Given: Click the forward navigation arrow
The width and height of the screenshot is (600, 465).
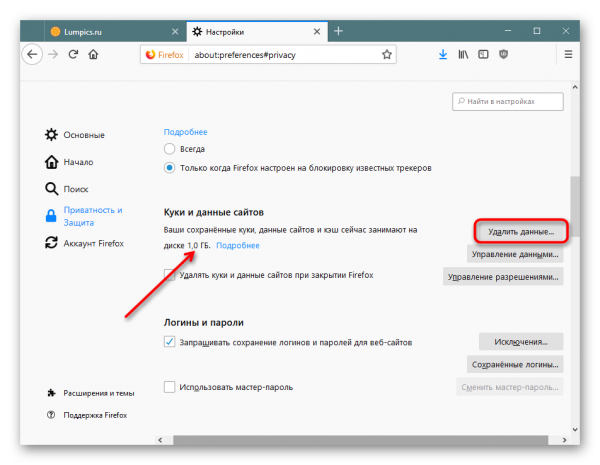Looking at the screenshot, I should point(53,54).
